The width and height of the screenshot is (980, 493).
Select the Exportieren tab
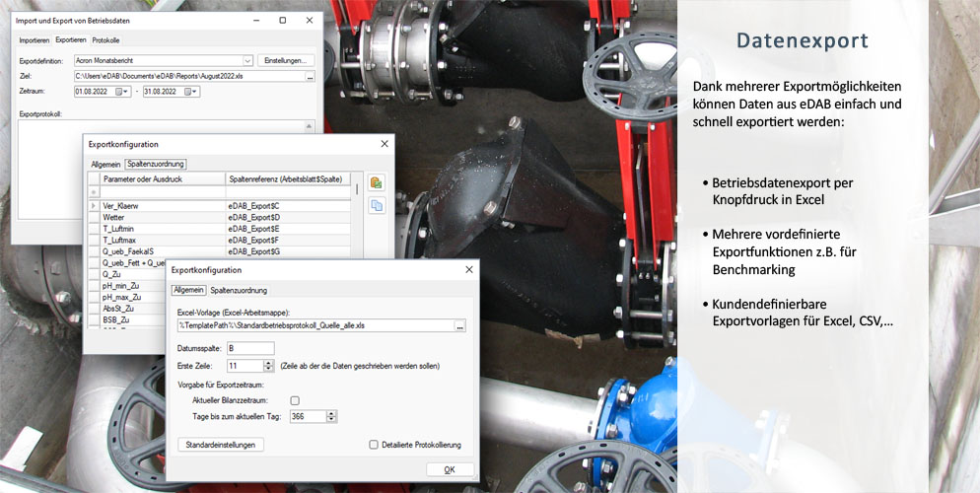(71, 40)
